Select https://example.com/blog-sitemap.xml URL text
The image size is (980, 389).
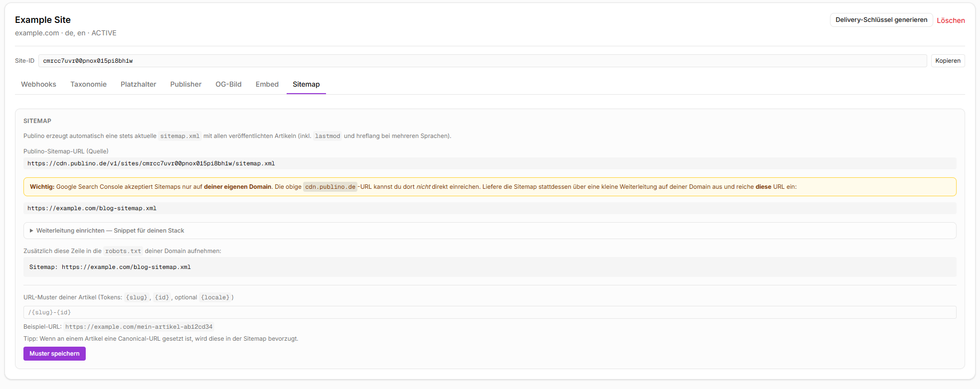coord(92,208)
